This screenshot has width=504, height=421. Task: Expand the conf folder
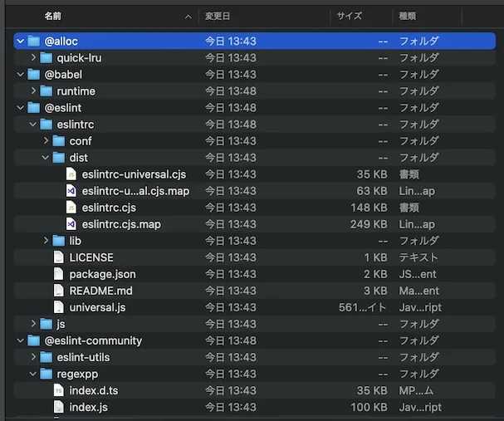coord(46,141)
